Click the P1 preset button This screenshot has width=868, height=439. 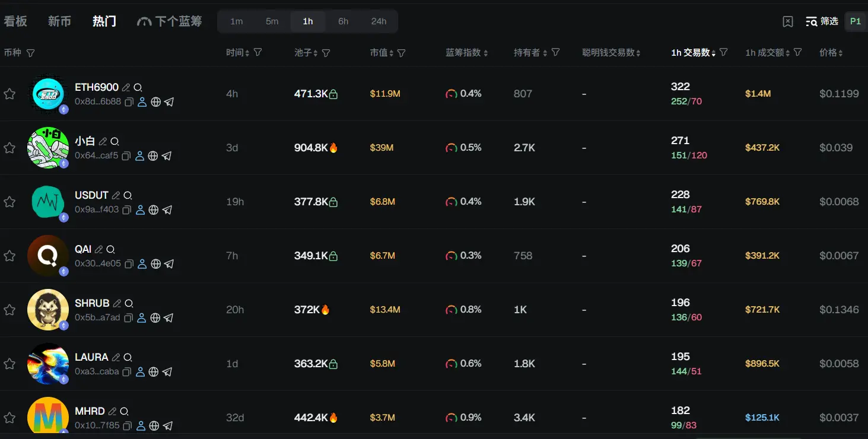point(855,21)
